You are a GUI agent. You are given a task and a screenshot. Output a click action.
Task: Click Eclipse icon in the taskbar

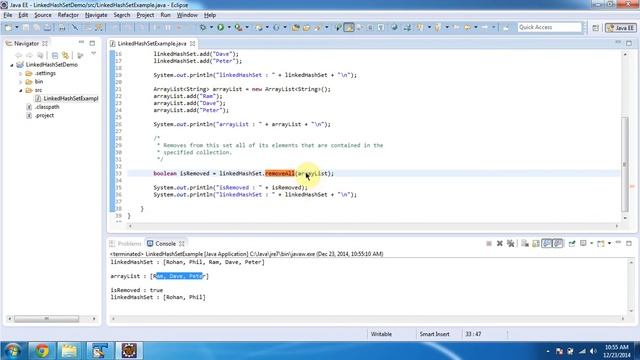coord(129,351)
